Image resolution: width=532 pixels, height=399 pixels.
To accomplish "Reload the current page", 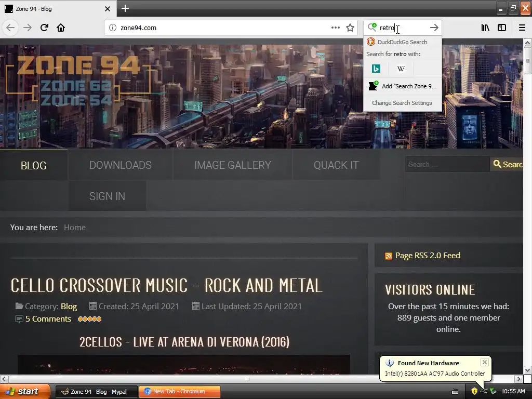I will coord(44,28).
